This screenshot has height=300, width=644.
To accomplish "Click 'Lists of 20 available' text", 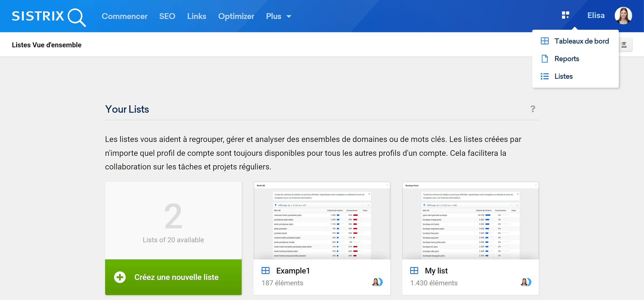I will [173, 240].
